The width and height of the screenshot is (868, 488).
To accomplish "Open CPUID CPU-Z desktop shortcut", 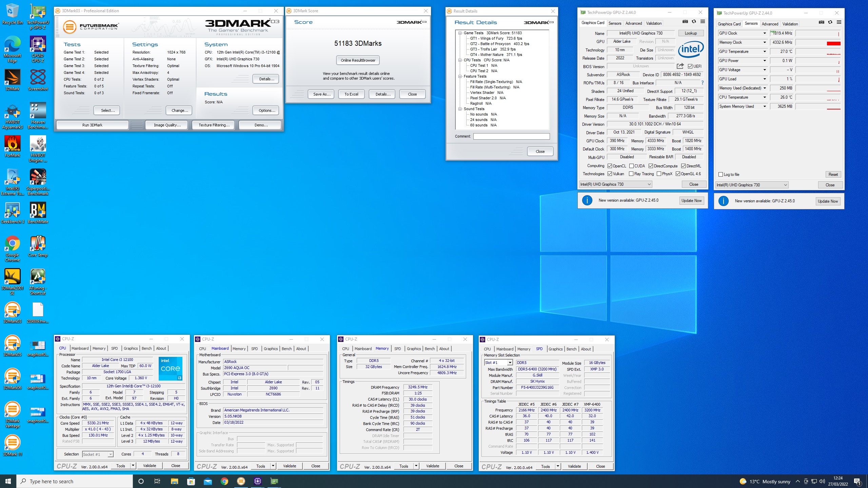I will click(x=38, y=49).
